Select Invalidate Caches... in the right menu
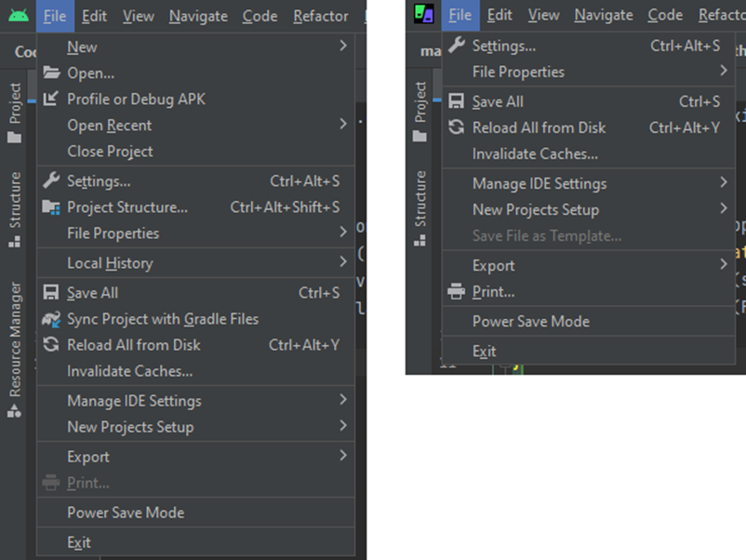 pyautogui.click(x=535, y=154)
